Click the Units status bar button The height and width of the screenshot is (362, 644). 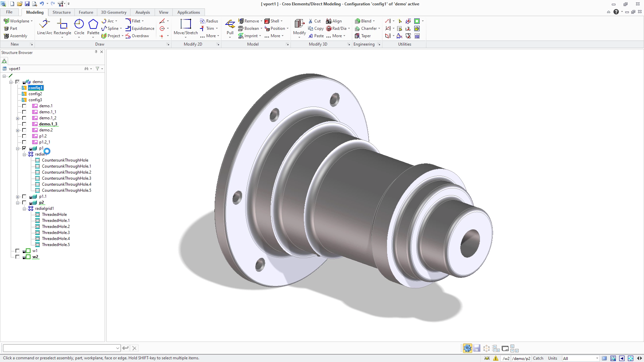tap(552, 358)
